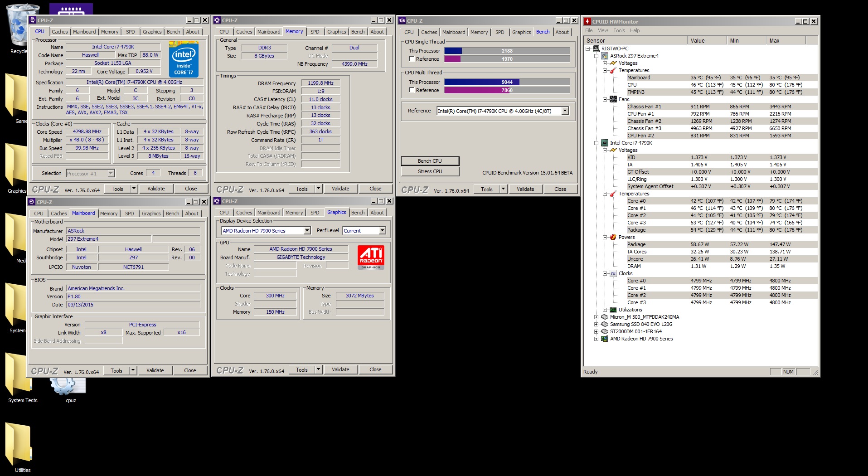Viewport: 868px width, 476px height.
Task: Click Validate in the Bench window
Action: click(x=525, y=189)
